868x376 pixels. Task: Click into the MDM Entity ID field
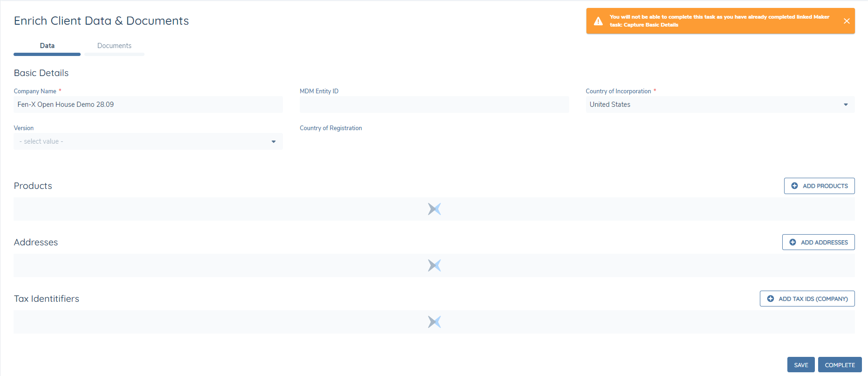point(434,104)
